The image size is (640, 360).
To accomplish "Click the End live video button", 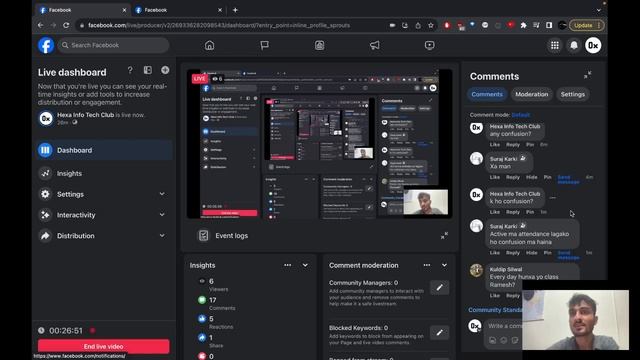I will click(104, 346).
